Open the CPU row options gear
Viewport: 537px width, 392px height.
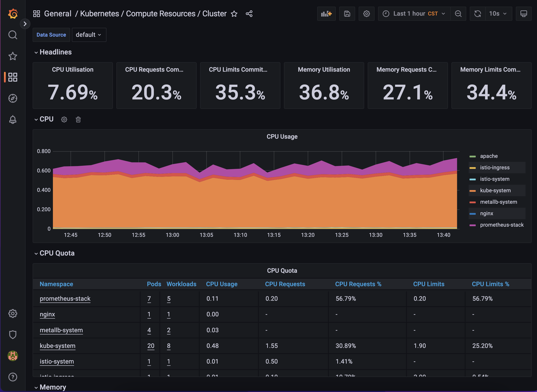(x=64, y=119)
